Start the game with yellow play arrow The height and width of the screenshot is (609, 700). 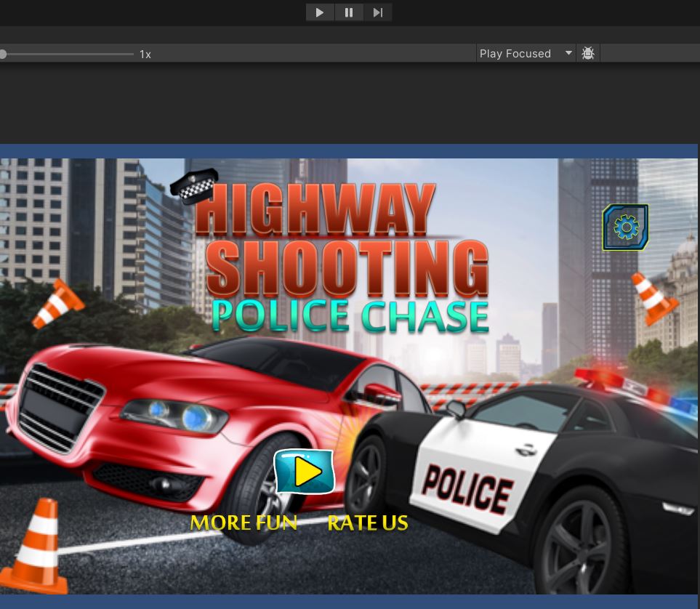tap(305, 472)
